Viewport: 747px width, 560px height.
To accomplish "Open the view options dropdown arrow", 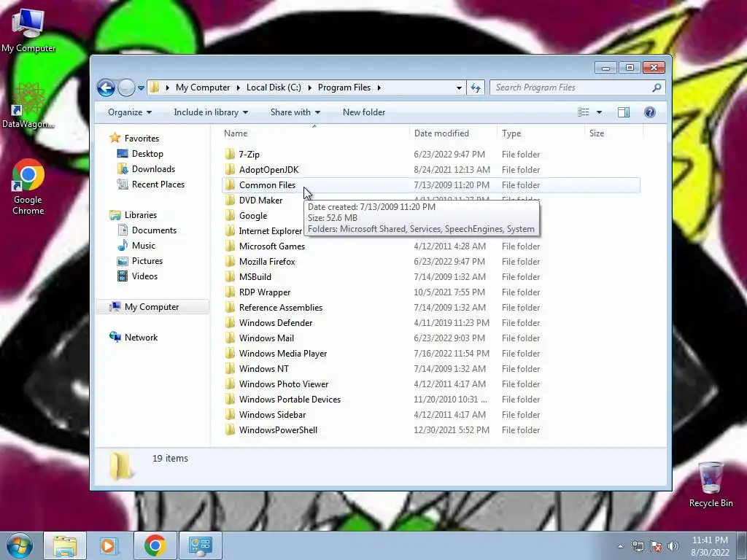I will tap(600, 112).
